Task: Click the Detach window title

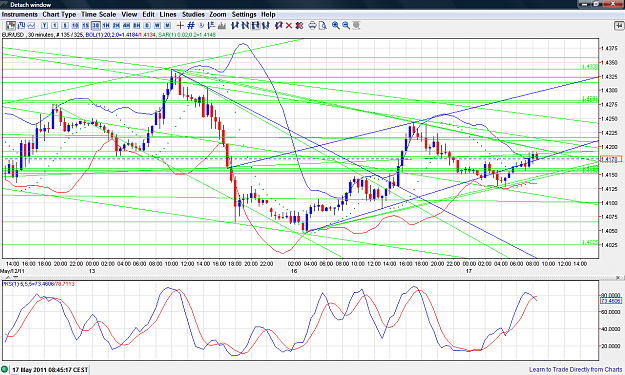Action: [x=31, y=5]
